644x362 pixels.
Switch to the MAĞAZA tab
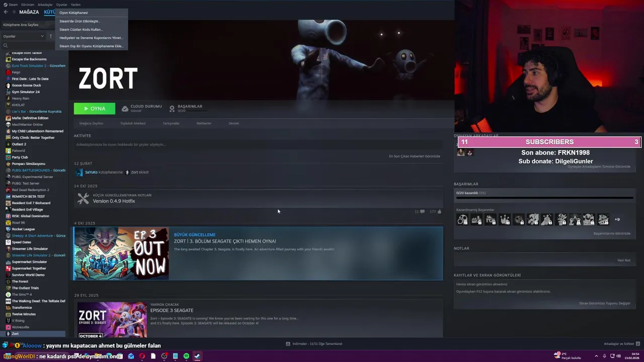[29, 12]
